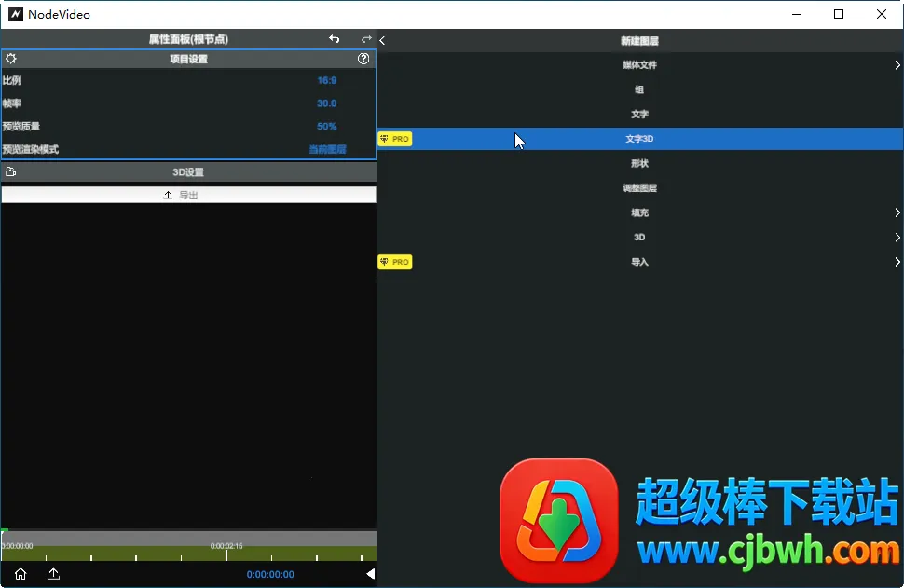The image size is (904, 588).
Task: Change the 16:9 aspect ratio value
Action: coord(326,81)
